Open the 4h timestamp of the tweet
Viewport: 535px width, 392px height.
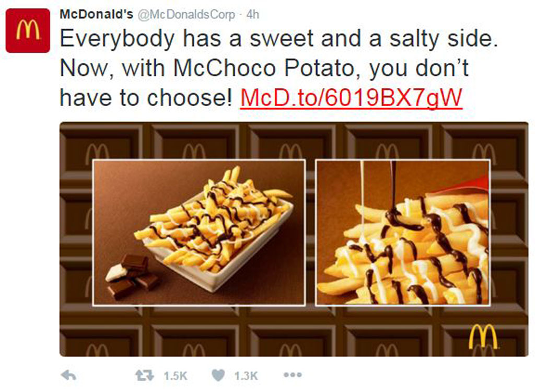[252, 15]
